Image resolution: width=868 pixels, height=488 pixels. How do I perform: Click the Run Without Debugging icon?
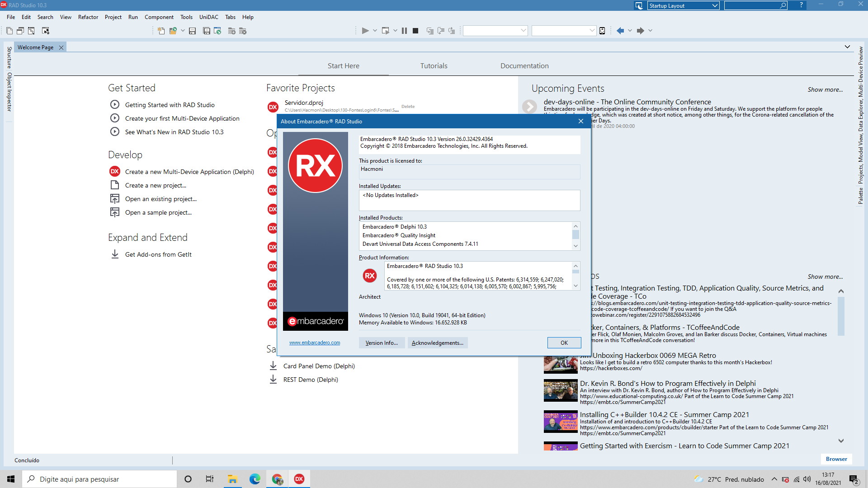point(386,31)
